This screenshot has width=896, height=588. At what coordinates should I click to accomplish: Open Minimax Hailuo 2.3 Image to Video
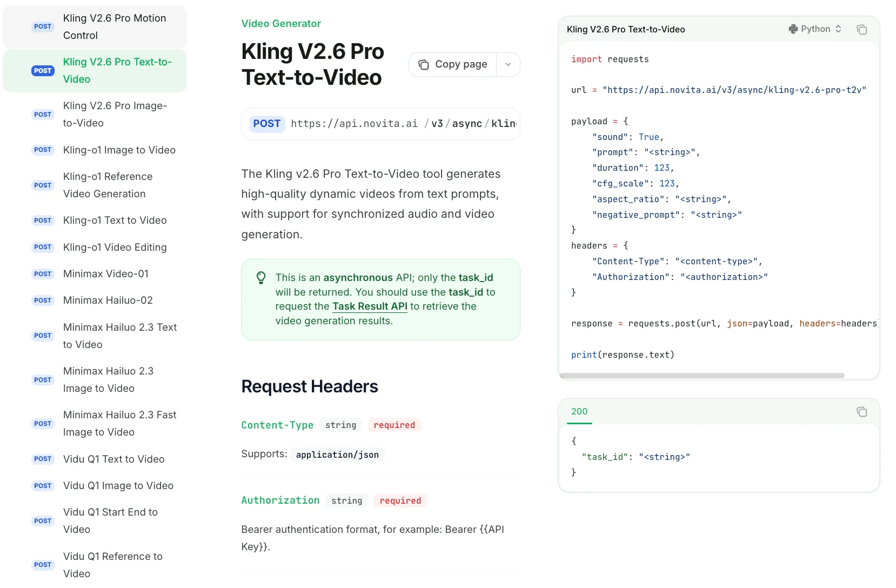(95, 380)
